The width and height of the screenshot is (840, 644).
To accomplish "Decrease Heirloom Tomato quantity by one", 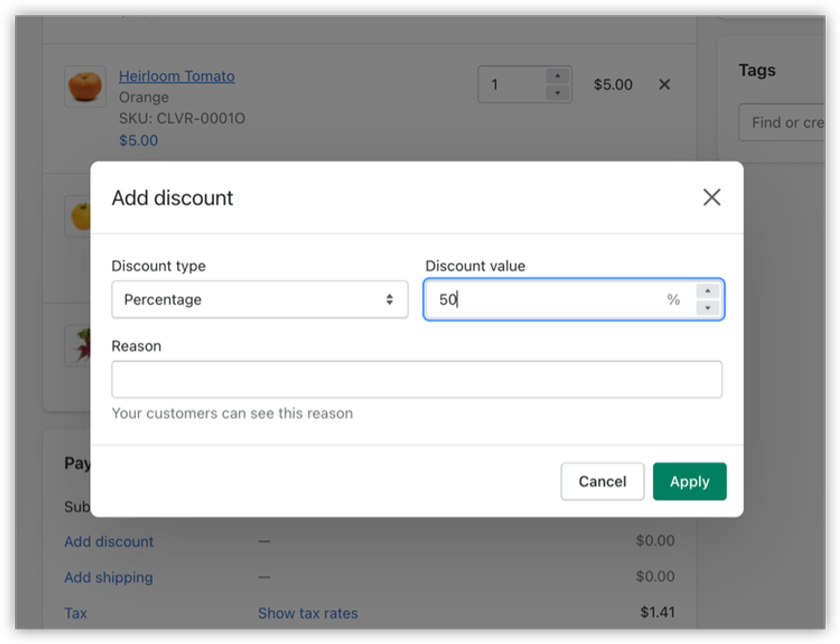I will coord(557,93).
